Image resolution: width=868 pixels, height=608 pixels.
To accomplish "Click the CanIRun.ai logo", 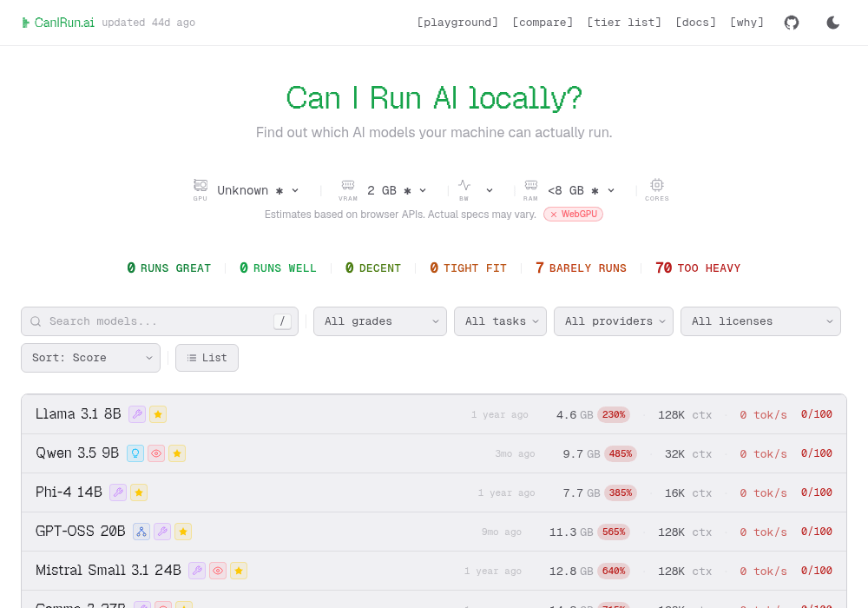I will pos(58,23).
